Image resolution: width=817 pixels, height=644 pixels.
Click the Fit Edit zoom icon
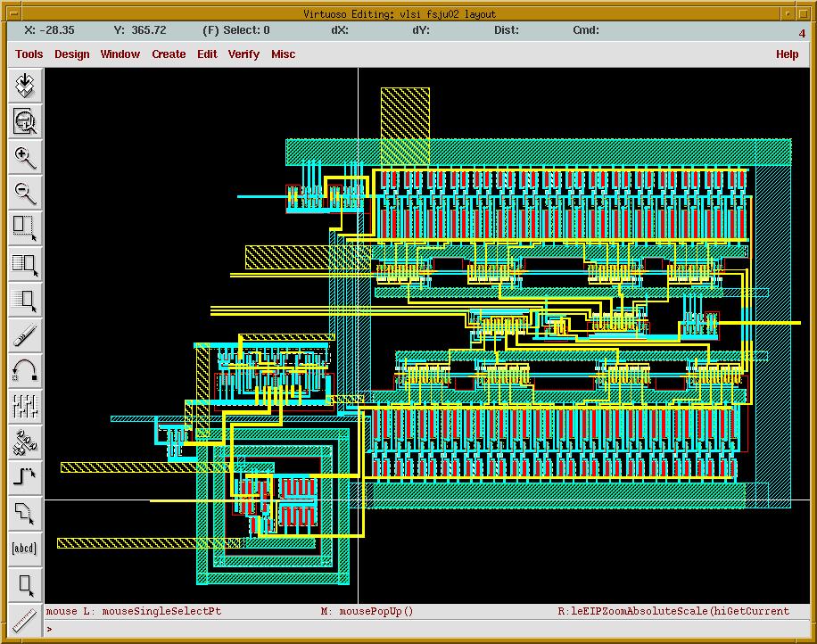click(25, 120)
